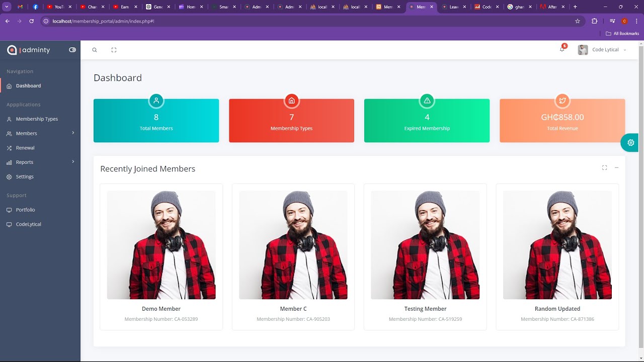644x362 pixels.
Task: Click the adminty logo
Action: (x=28, y=50)
